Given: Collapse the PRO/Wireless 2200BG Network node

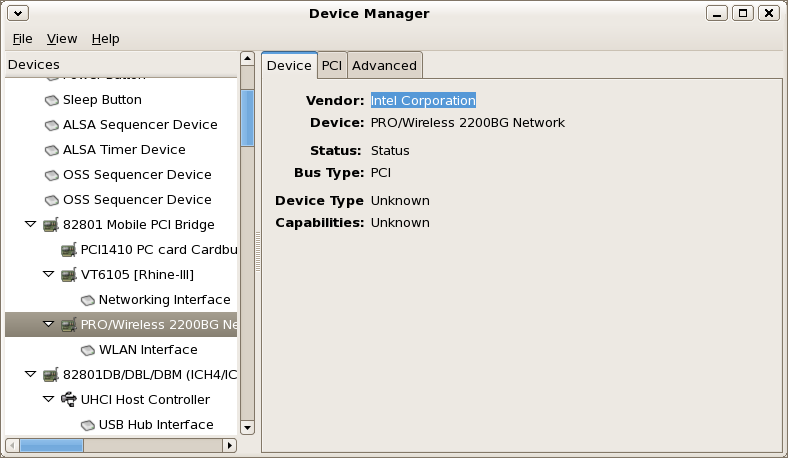Looking at the screenshot, I should (49, 324).
